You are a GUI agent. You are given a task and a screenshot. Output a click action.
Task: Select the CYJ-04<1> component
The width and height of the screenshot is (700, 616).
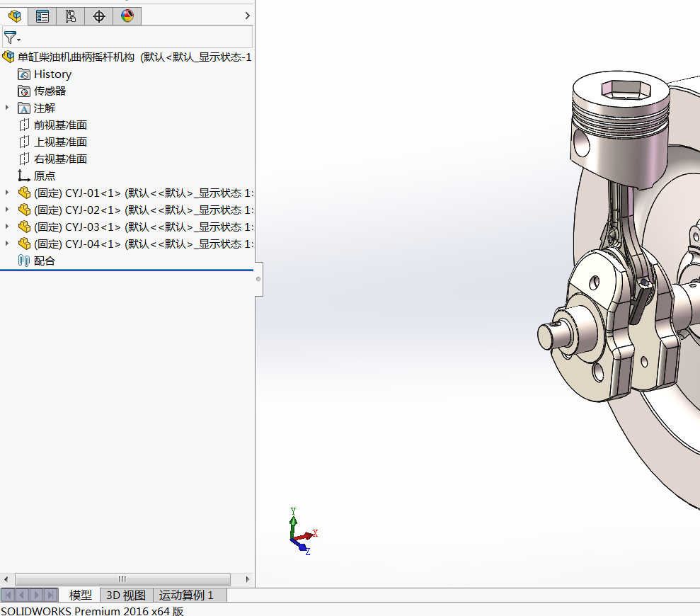pos(144,244)
